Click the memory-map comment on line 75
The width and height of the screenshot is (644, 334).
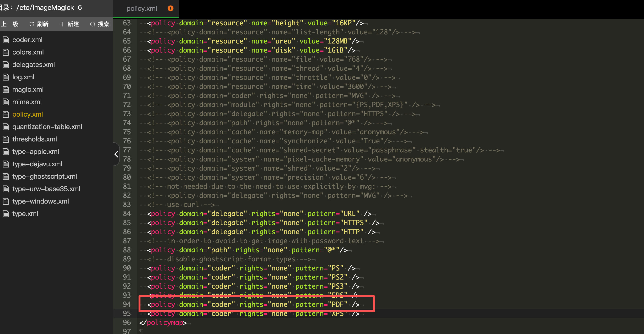[x=285, y=132]
